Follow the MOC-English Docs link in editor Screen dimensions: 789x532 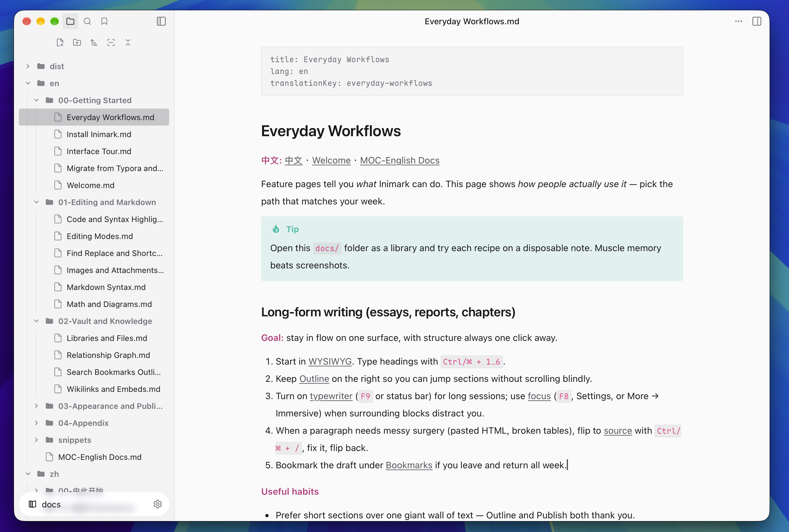[x=400, y=160]
